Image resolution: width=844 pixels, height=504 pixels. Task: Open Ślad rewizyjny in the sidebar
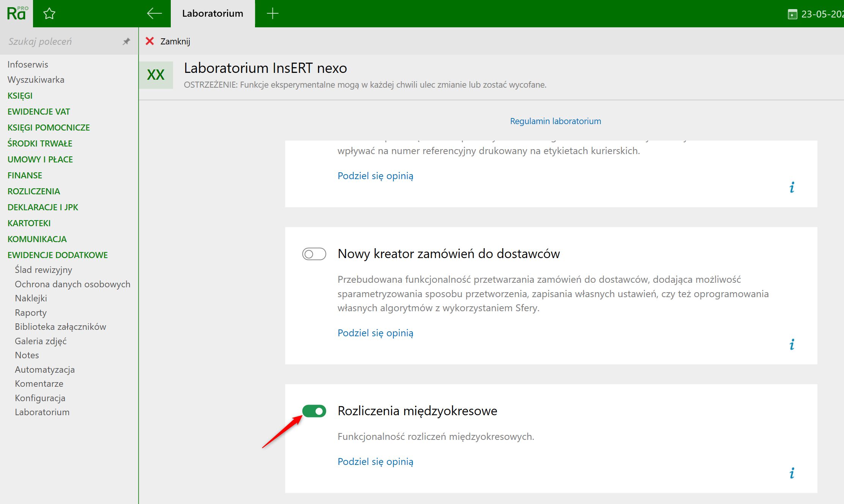(x=43, y=270)
